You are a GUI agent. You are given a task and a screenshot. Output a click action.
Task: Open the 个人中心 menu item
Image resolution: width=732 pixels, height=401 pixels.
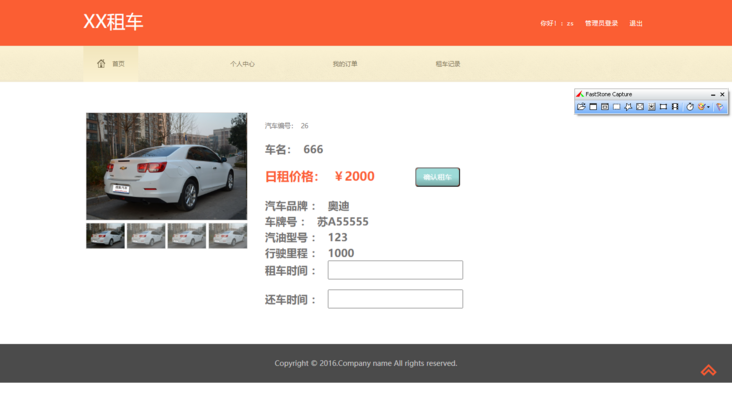[242, 64]
